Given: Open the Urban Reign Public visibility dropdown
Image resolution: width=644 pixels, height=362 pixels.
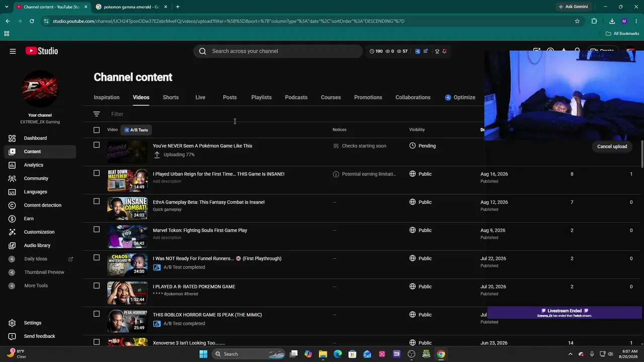Looking at the screenshot, I should 421,174.
